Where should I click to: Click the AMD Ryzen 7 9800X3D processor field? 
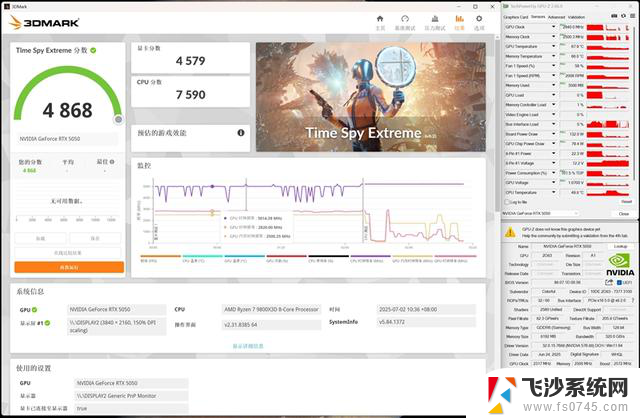coord(271,309)
